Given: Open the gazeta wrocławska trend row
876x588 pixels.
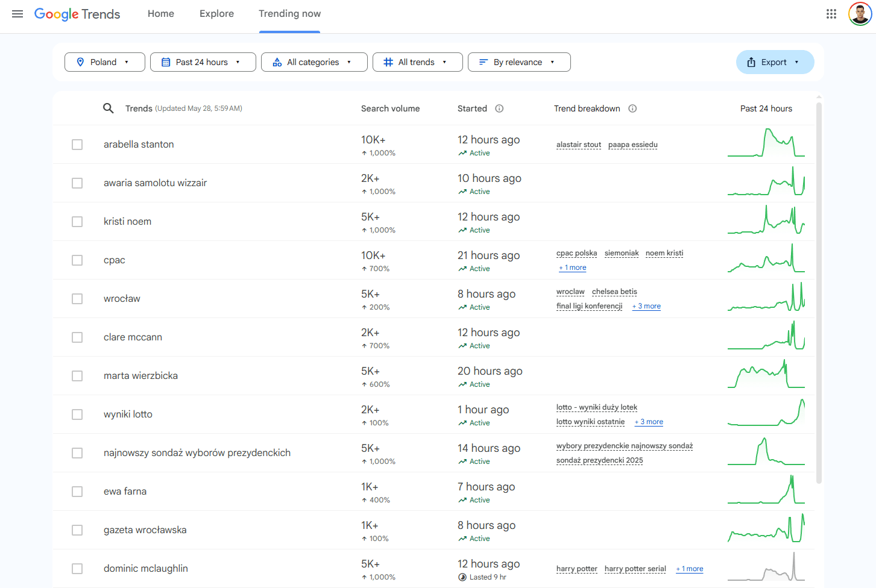Looking at the screenshot, I should [x=433, y=530].
